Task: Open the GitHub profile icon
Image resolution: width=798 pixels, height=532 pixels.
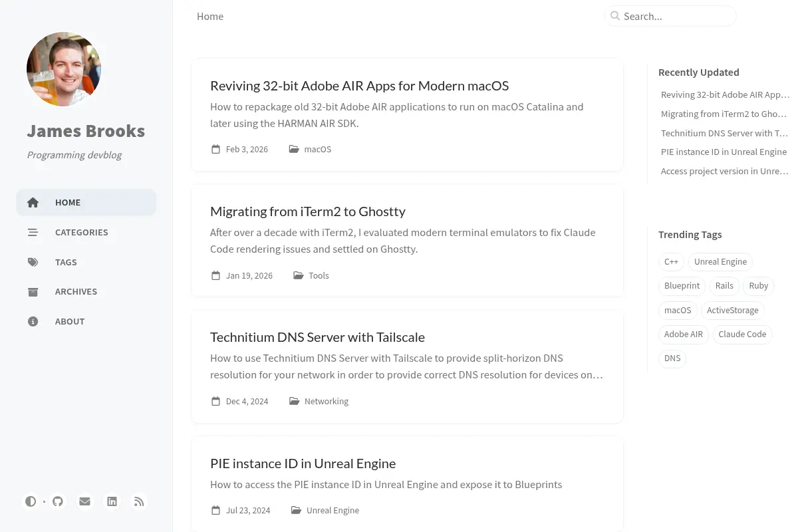Action: [x=58, y=501]
